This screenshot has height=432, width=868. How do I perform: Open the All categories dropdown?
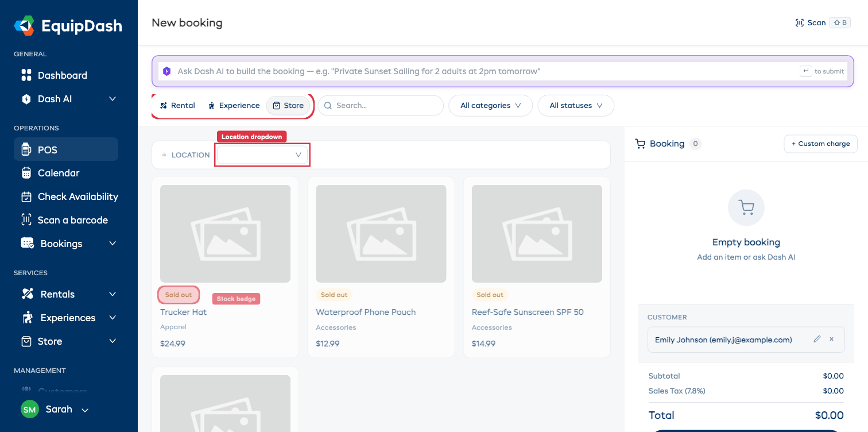(x=491, y=106)
